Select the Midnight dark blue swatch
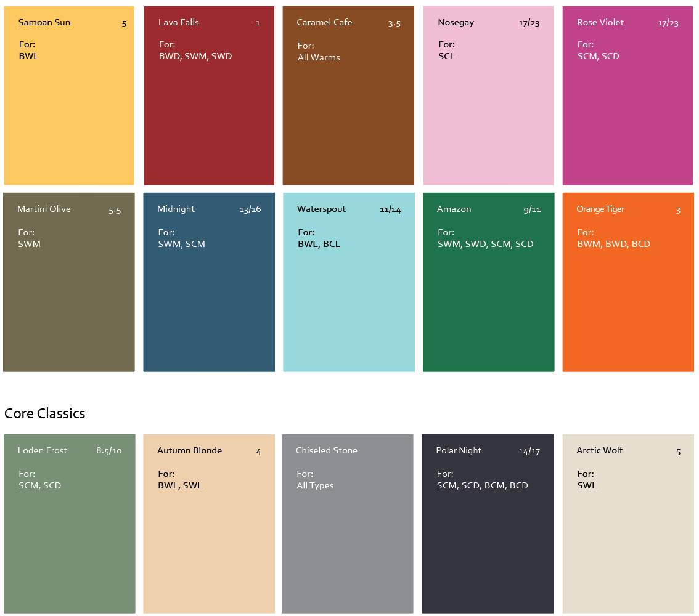The width and height of the screenshot is (699, 616). tap(209, 282)
